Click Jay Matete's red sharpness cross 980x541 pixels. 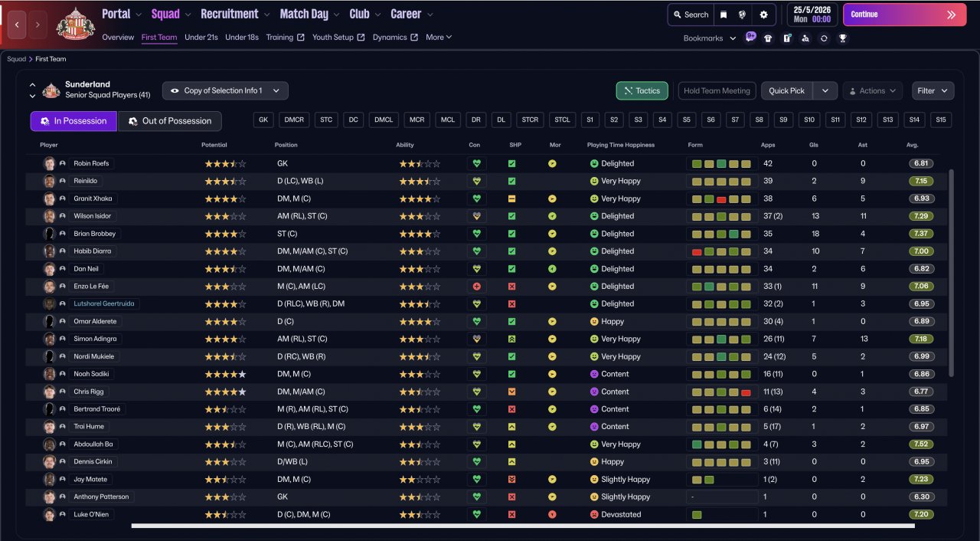pos(511,479)
